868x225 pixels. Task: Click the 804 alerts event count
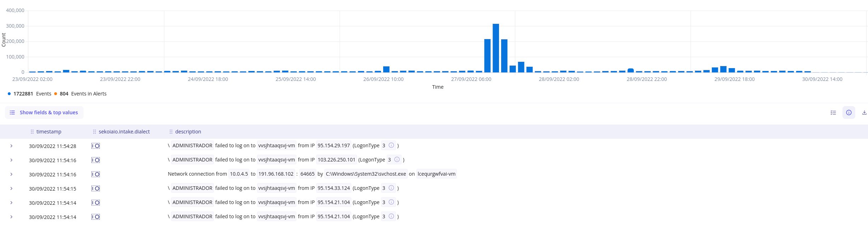[64, 94]
